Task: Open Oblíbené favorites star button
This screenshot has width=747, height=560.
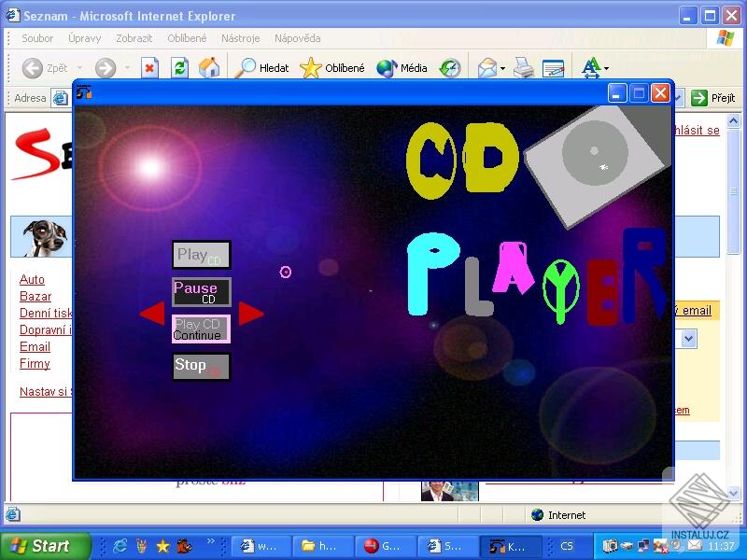Action: 332,68
